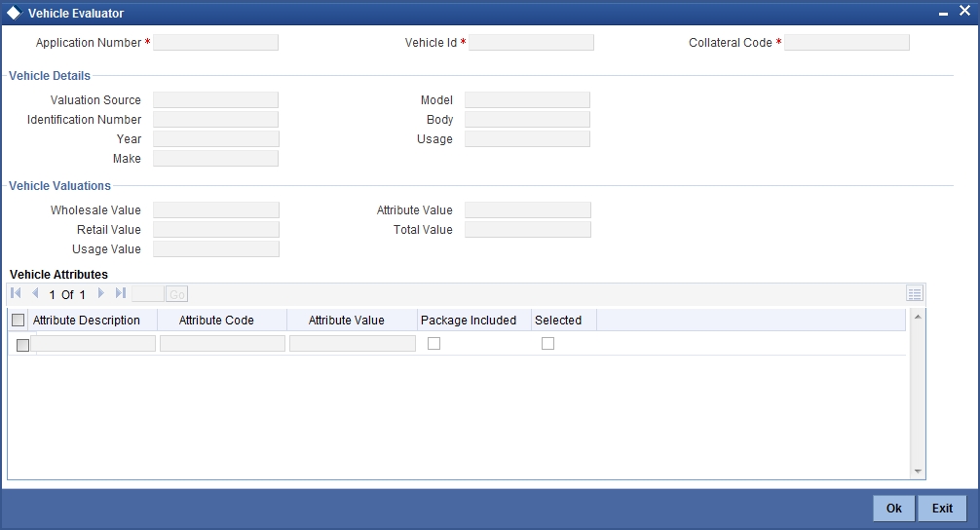The width and height of the screenshot is (980, 530).
Task: Click the Attribute Code cell in row
Action: click(x=222, y=343)
